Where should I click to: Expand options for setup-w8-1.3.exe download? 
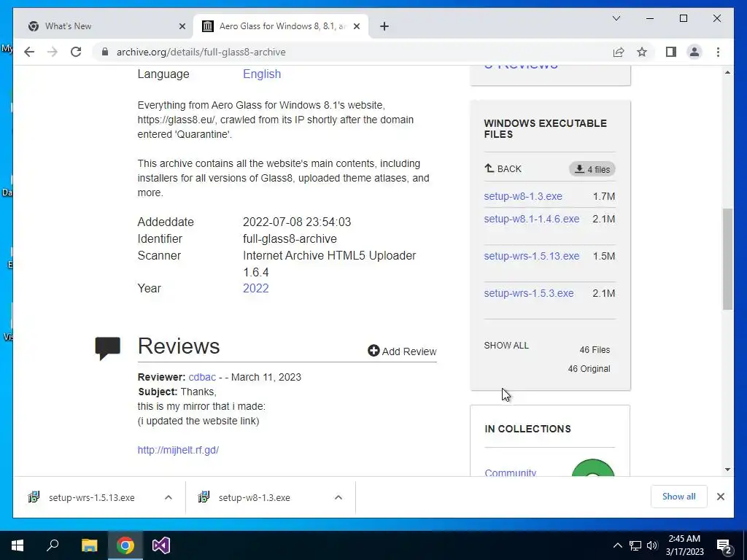click(338, 497)
